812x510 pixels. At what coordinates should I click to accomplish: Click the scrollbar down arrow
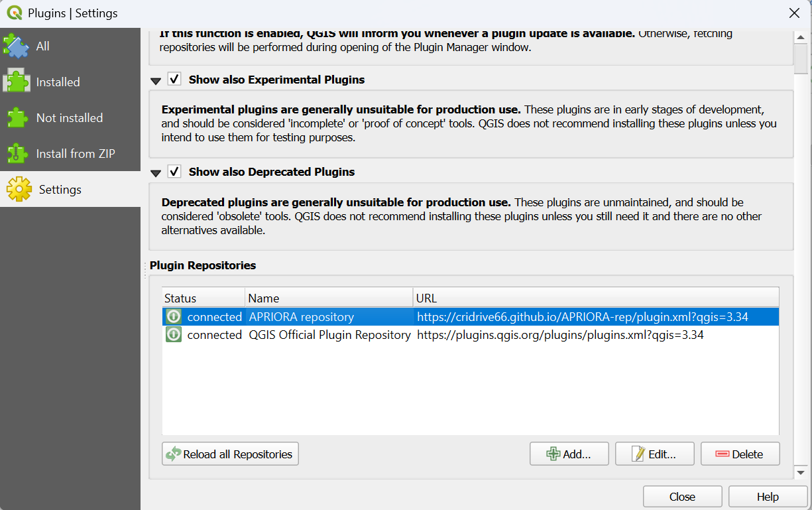coord(801,472)
